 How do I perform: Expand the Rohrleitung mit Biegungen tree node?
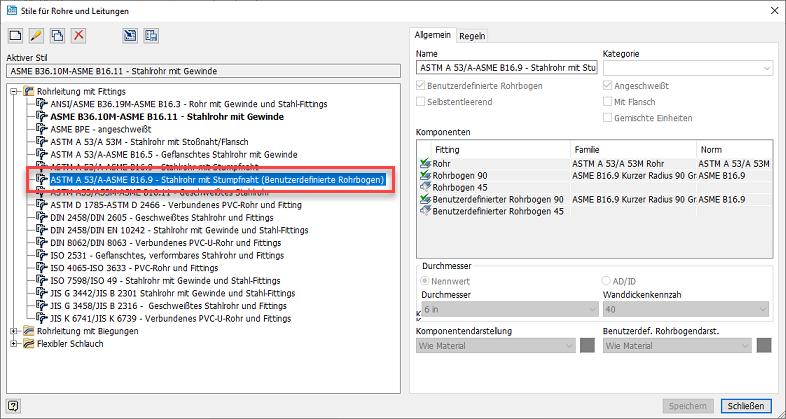pos(14,331)
